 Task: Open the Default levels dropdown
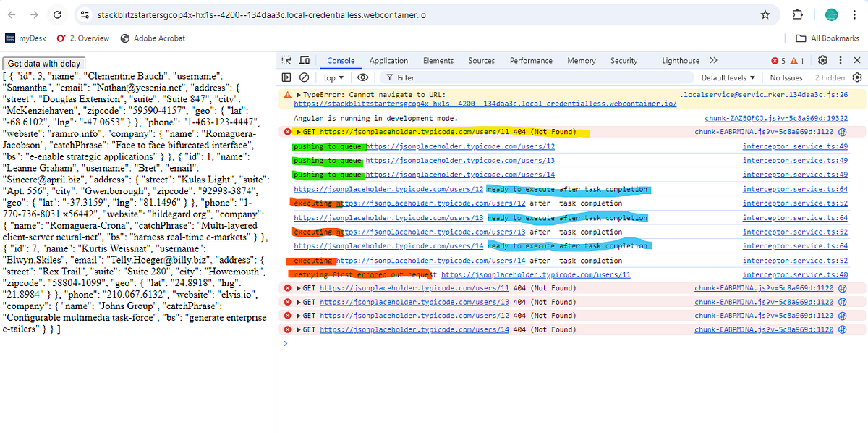pos(728,77)
